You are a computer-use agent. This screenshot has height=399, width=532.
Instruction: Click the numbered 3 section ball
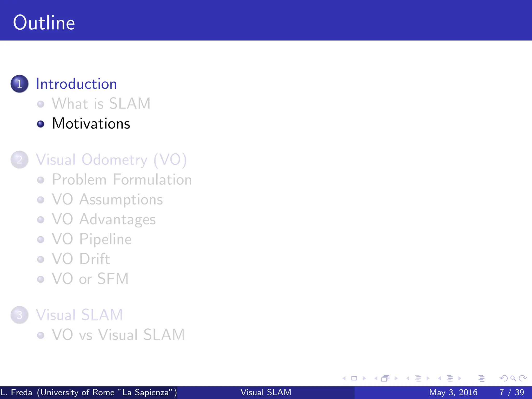19,315
